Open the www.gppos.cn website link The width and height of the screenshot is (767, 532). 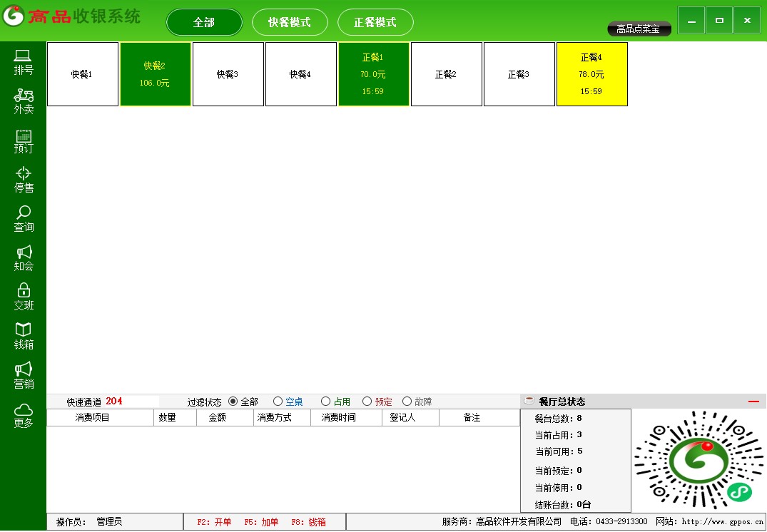tap(722, 522)
